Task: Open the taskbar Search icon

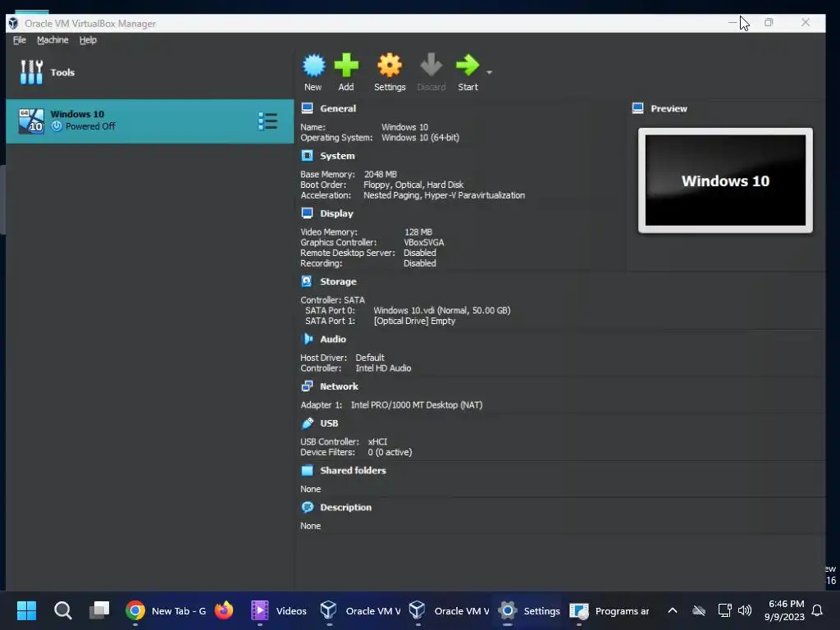Action: pyautogui.click(x=62, y=610)
